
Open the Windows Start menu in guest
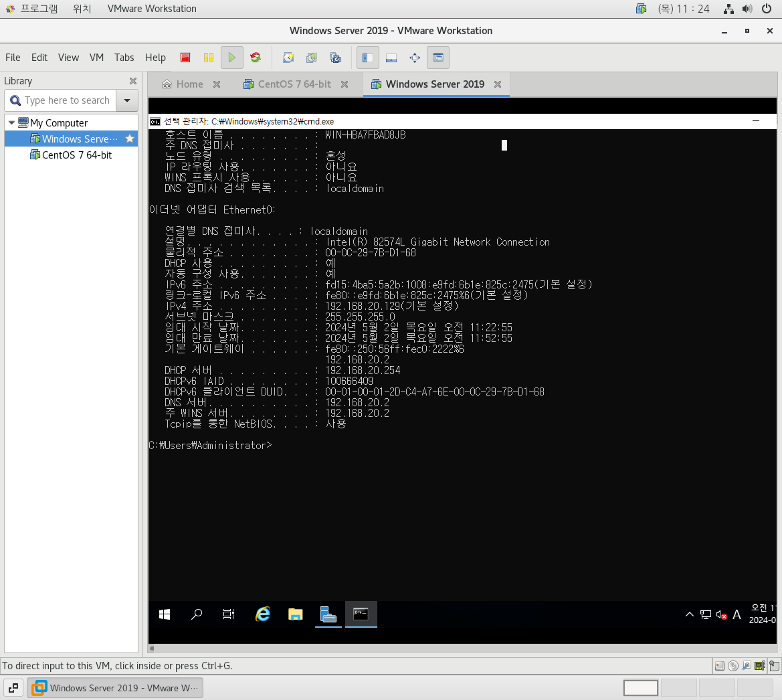[165, 614]
